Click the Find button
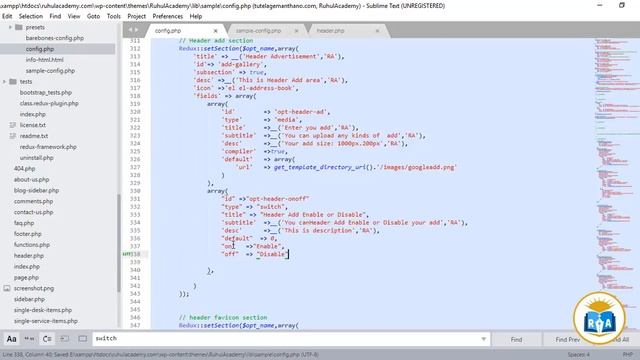The width and height of the screenshot is (640, 360). (x=516, y=339)
